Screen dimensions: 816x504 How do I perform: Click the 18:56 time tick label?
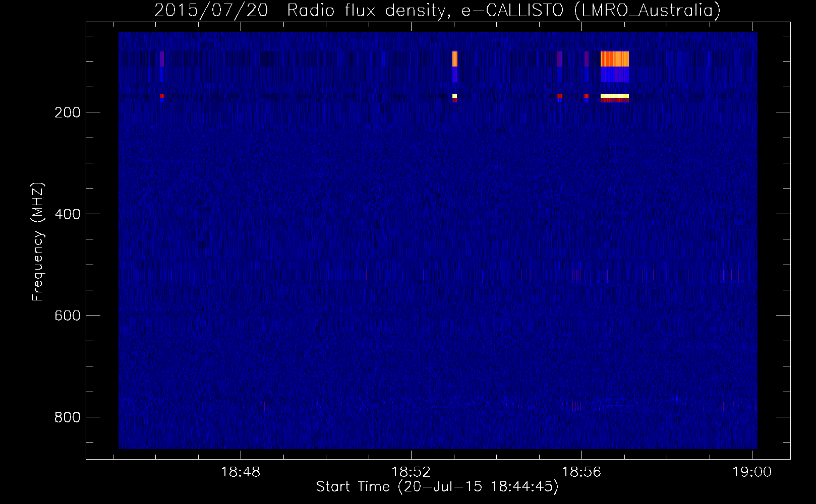coord(581,472)
